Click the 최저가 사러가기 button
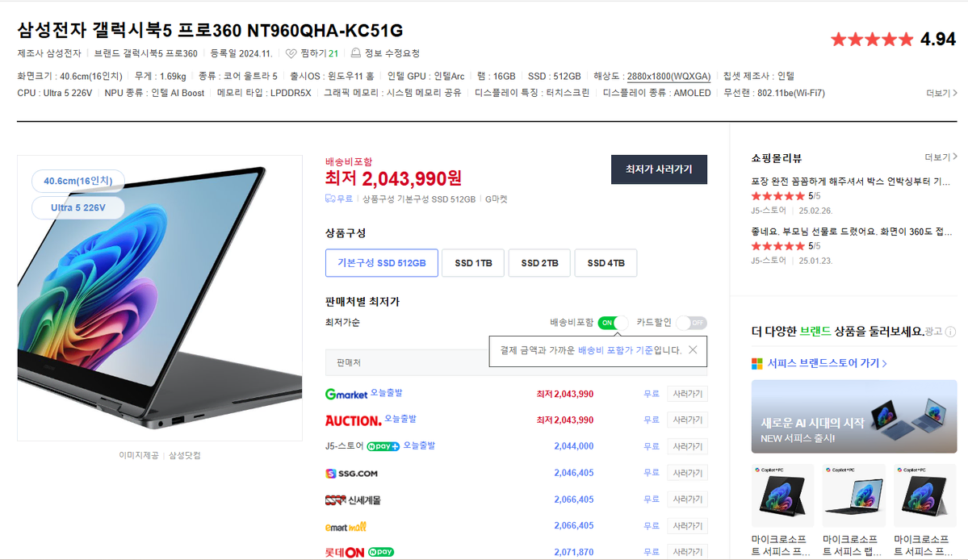Image resolution: width=968 pixels, height=560 pixels. [x=659, y=169]
